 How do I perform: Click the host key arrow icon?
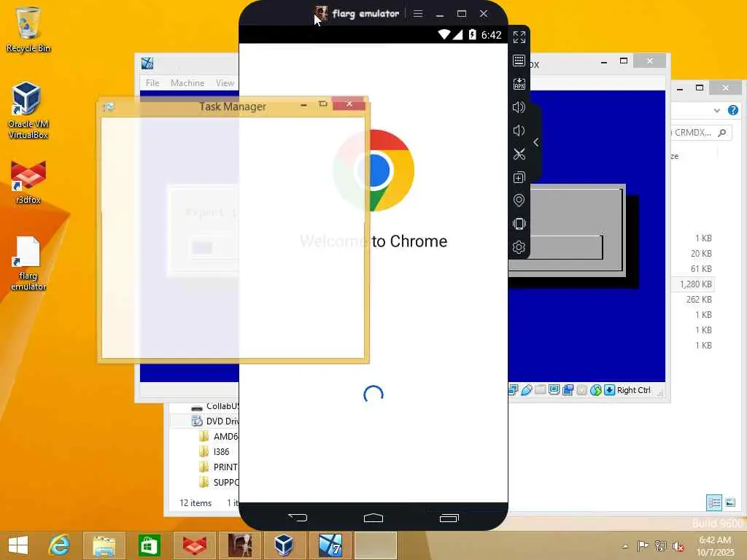[609, 391]
